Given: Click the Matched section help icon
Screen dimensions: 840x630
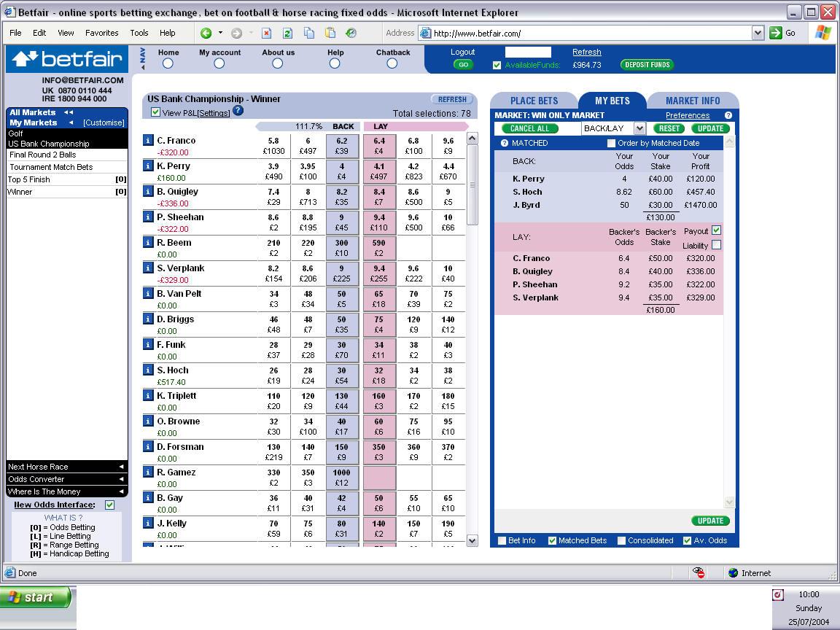Looking at the screenshot, I should pyautogui.click(x=505, y=144).
